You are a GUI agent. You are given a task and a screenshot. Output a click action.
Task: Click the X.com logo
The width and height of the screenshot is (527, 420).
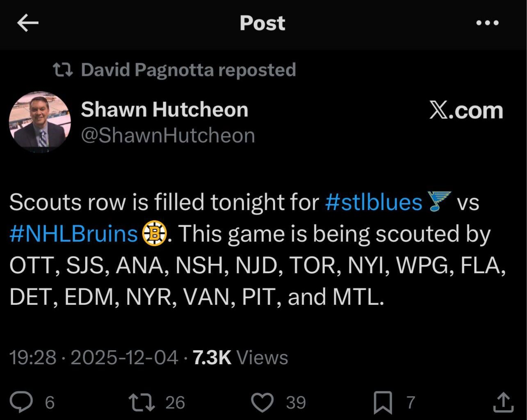[465, 110]
